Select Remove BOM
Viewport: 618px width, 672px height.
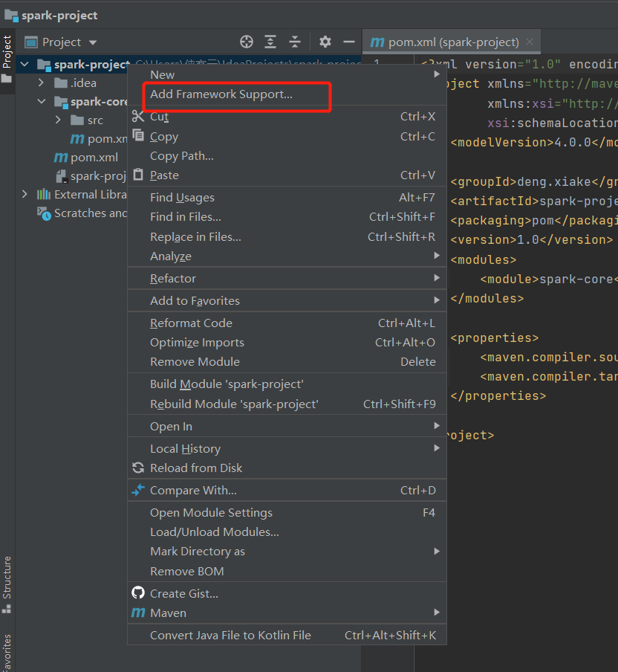point(287,571)
